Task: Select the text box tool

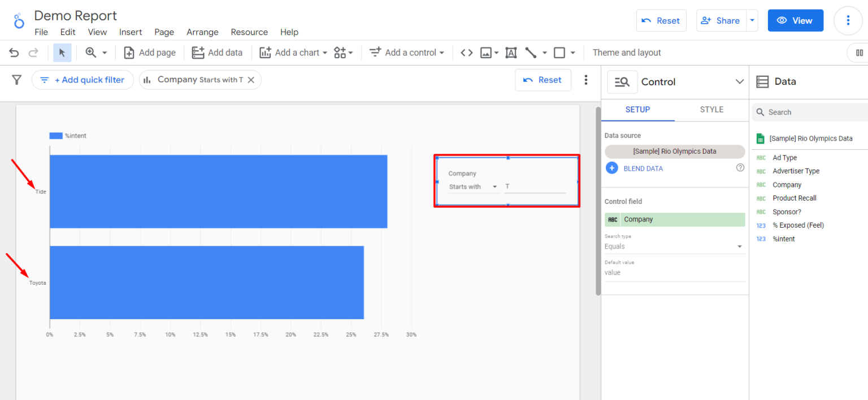Action: tap(511, 52)
